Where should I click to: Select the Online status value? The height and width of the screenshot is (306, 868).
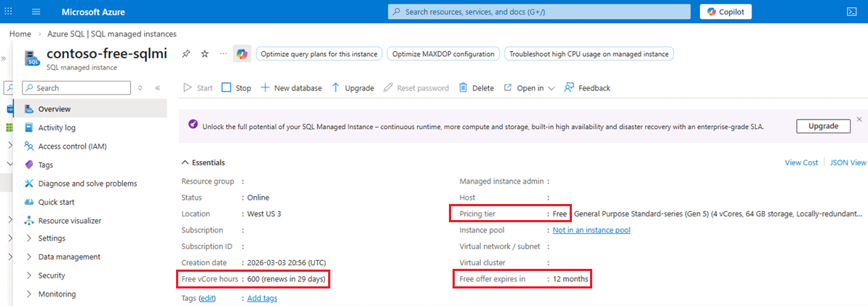coord(258,197)
